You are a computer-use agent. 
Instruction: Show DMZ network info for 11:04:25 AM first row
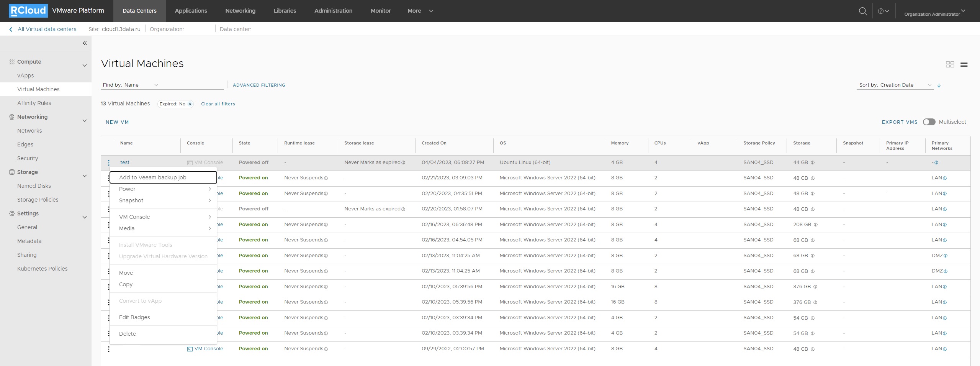click(945, 256)
